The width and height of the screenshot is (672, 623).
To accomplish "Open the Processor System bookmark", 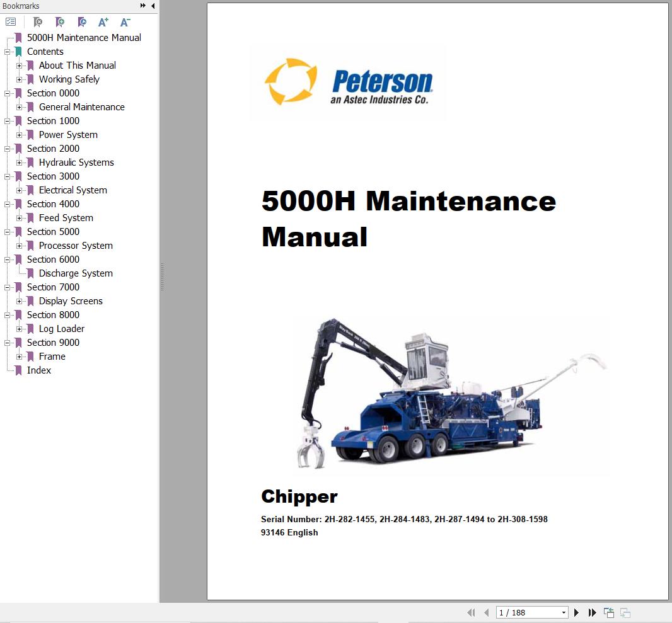I will pyautogui.click(x=76, y=246).
